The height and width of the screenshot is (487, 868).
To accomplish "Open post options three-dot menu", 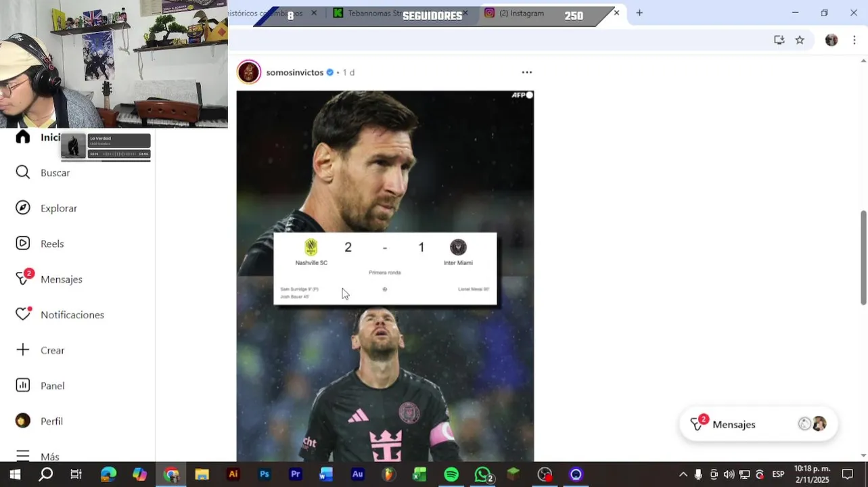I will tap(527, 72).
